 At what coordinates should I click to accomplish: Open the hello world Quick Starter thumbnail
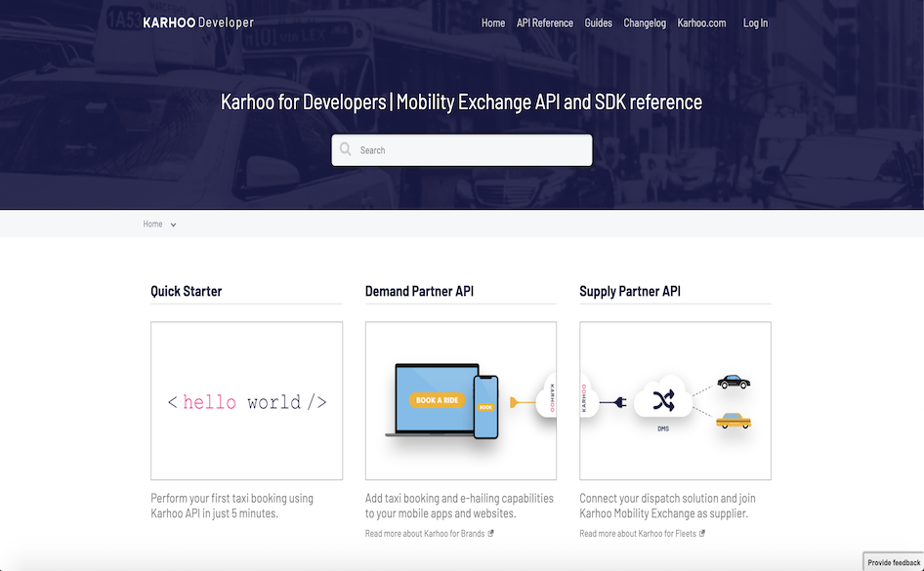point(246,400)
